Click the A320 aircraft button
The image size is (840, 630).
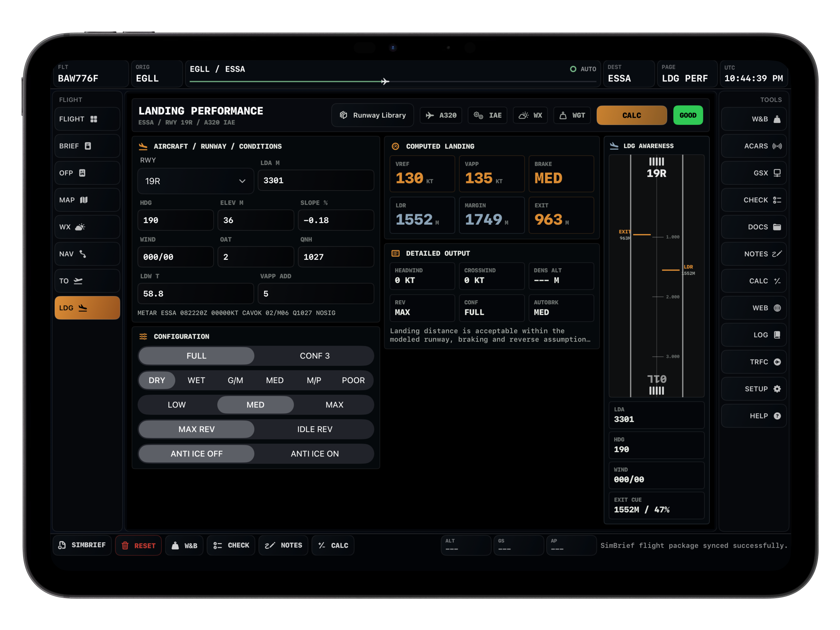coord(441,115)
